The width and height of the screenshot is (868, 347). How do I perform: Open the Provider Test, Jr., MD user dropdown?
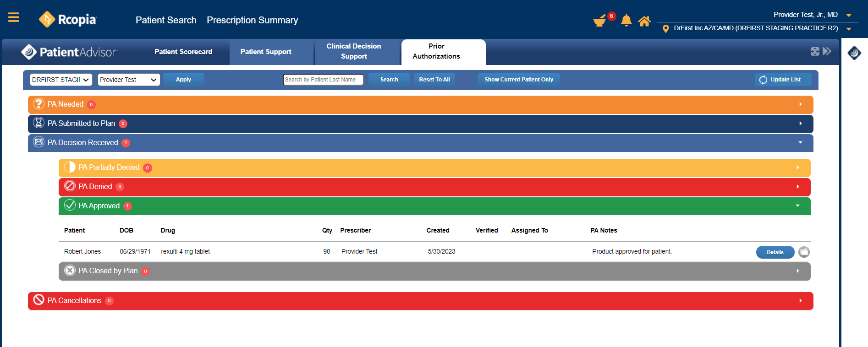pos(849,15)
